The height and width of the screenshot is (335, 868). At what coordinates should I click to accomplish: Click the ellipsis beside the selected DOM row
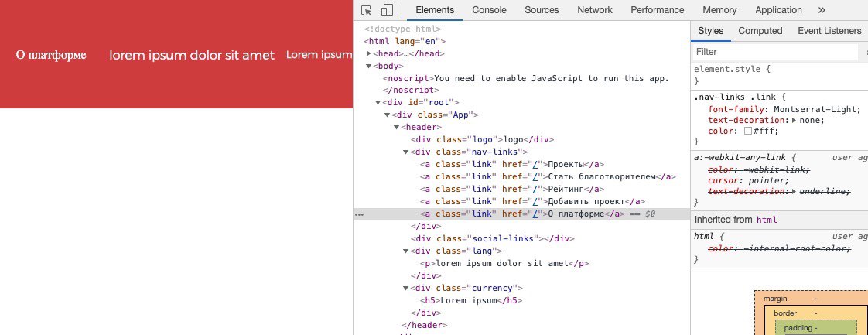coord(359,214)
